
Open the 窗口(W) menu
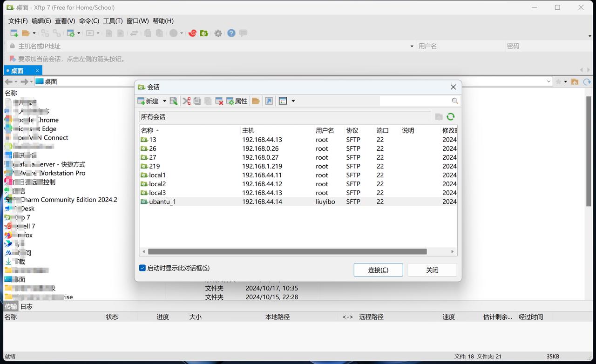[137, 21]
